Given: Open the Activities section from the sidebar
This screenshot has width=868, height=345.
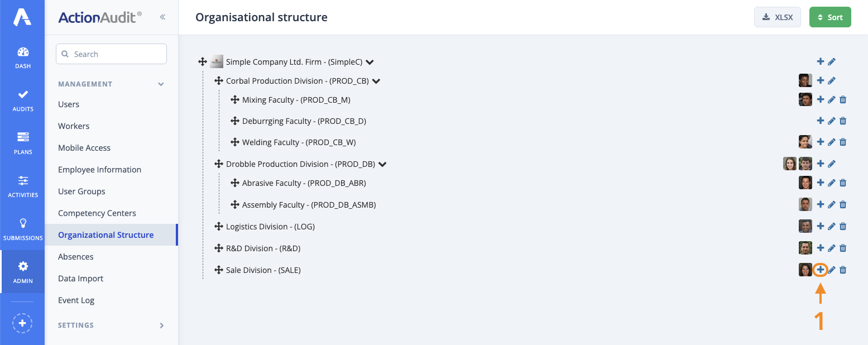Looking at the screenshot, I should pos(22,186).
